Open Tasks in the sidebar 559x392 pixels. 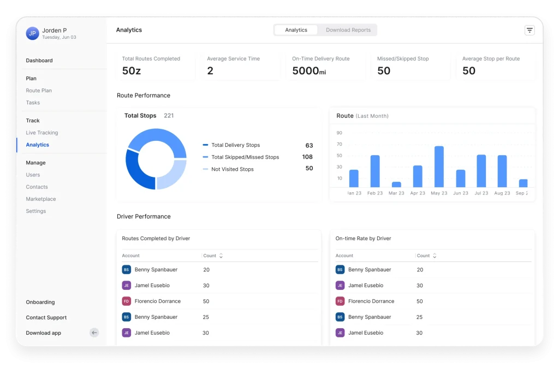(x=33, y=103)
